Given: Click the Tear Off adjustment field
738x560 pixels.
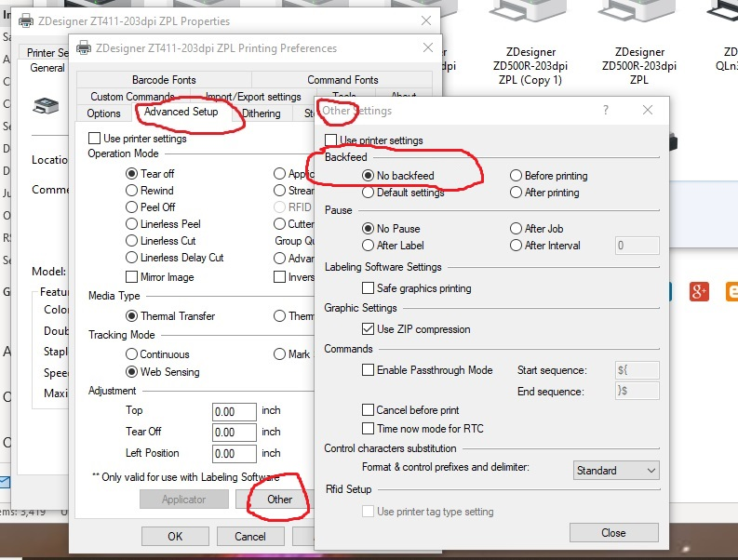Looking at the screenshot, I should click(234, 432).
